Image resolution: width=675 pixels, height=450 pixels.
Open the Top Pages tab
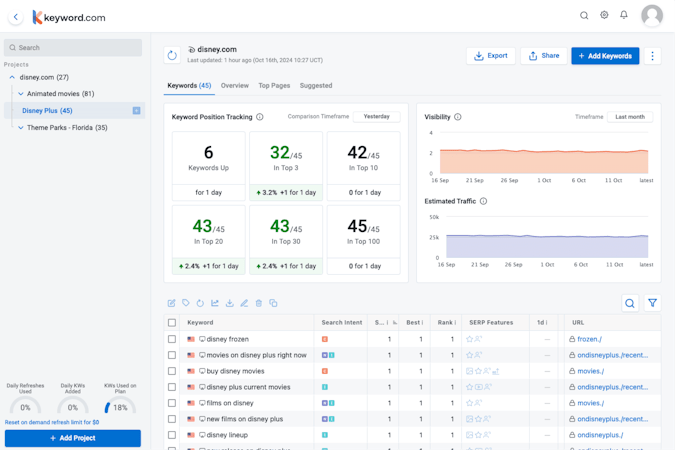(274, 86)
